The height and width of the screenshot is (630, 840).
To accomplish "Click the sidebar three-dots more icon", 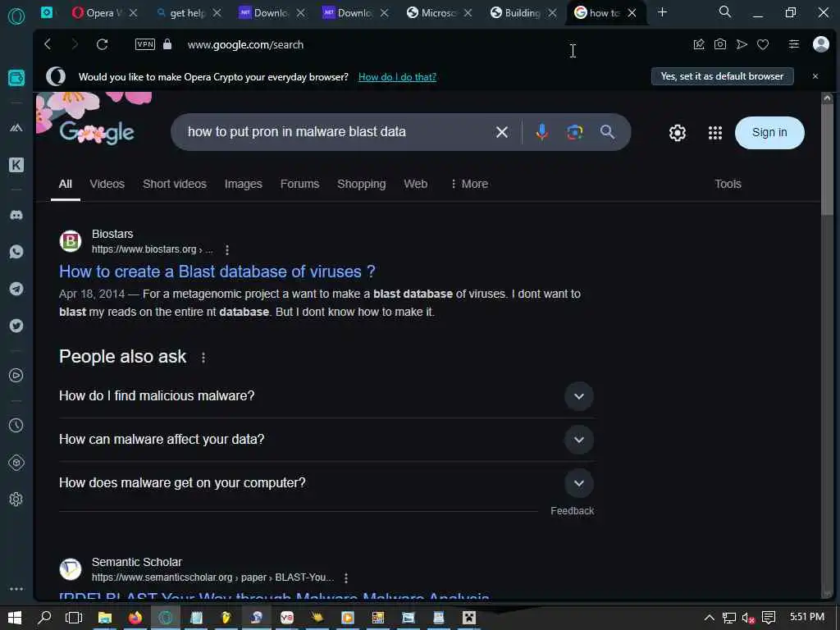I will coord(16,589).
